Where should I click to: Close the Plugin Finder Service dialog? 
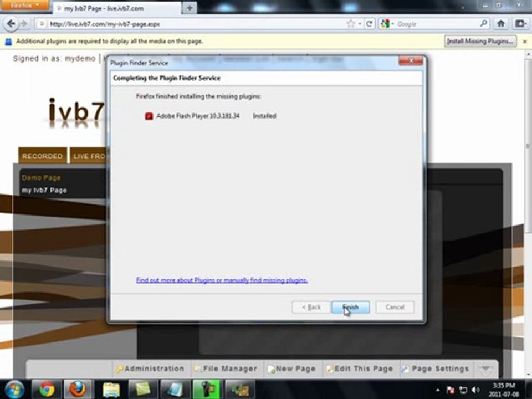411,61
